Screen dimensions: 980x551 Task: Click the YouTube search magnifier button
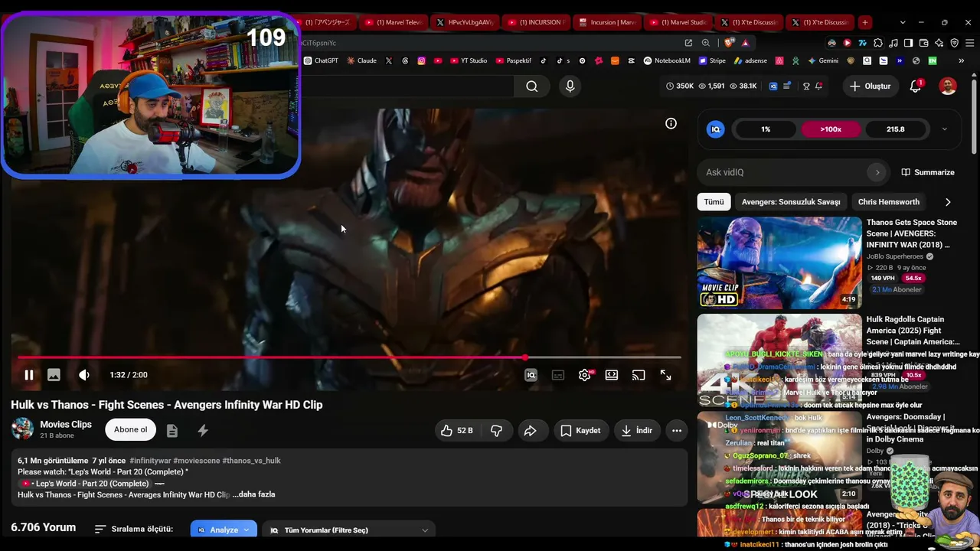tap(531, 86)
